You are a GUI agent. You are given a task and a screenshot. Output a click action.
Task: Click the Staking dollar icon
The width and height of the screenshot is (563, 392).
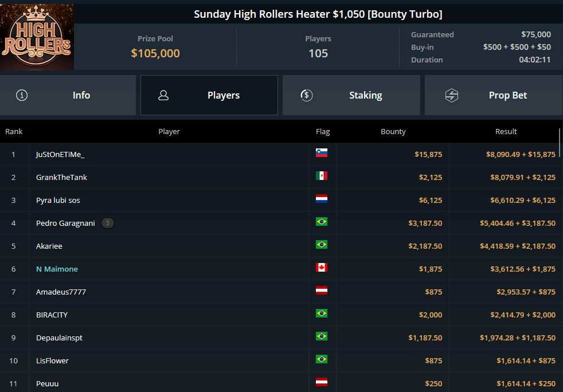(x=306, y=95)
